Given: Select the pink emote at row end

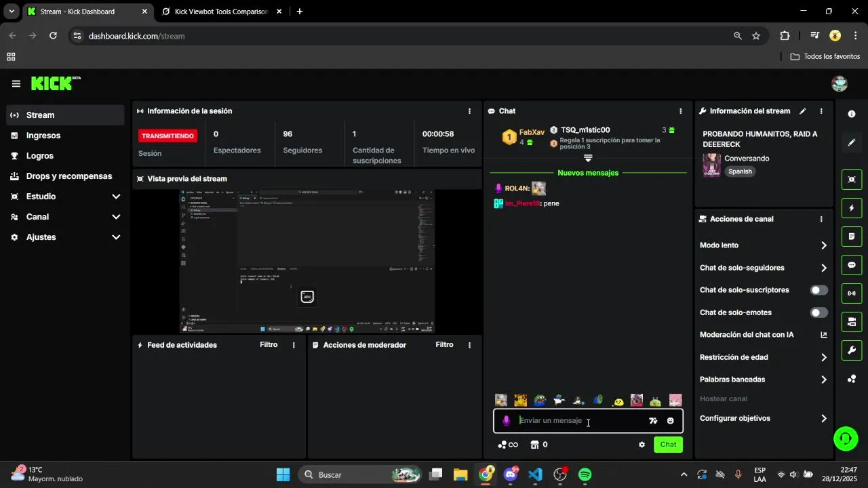Looking at the screenshot, I should pyautogui.click(x=675, y=401).
